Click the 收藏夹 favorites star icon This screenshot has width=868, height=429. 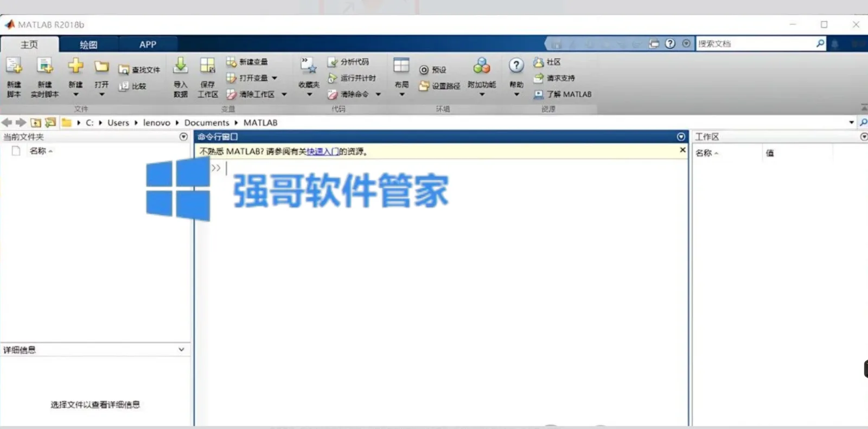tap(309, 66)
